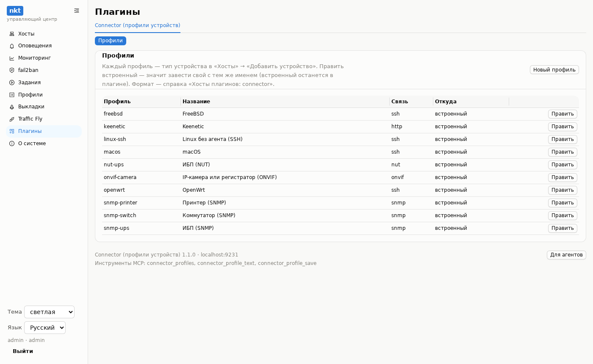
Task: Click the Откуда column header
Action: (471, 102)
